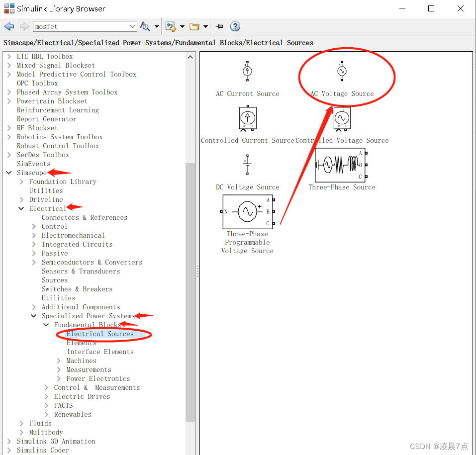Expand the Driveline node
Viewport: 476px width, 455px height.
coord(21,200)
